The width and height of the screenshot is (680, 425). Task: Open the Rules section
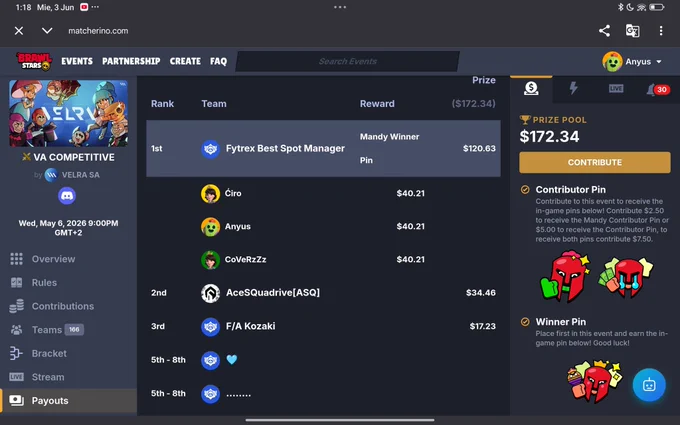pos(44,282)
